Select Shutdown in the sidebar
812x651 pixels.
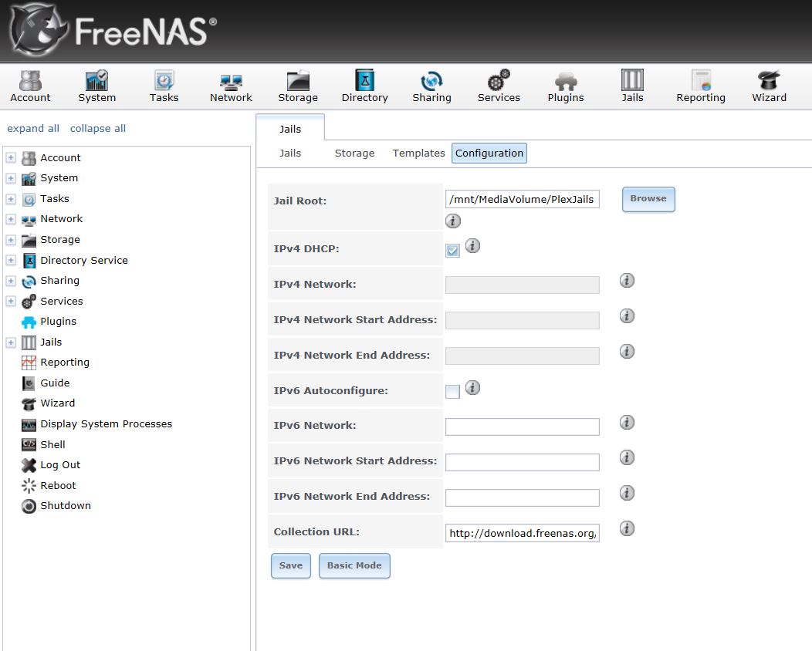point(66,505)
